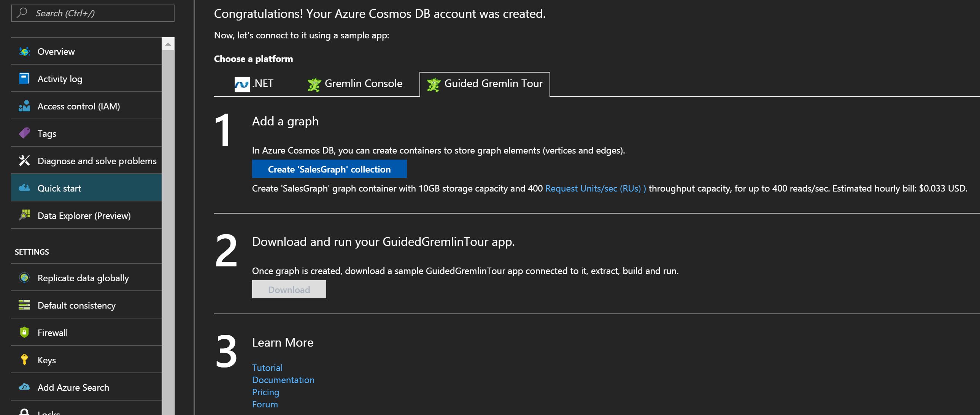The image size is (980, 415).
Task: Click the Data Explorer (Preview) icon
Action: (x=24, y=215)
